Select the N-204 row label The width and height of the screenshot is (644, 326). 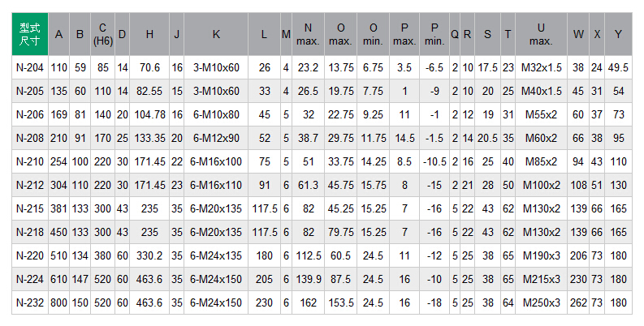(x=31, y=68)
